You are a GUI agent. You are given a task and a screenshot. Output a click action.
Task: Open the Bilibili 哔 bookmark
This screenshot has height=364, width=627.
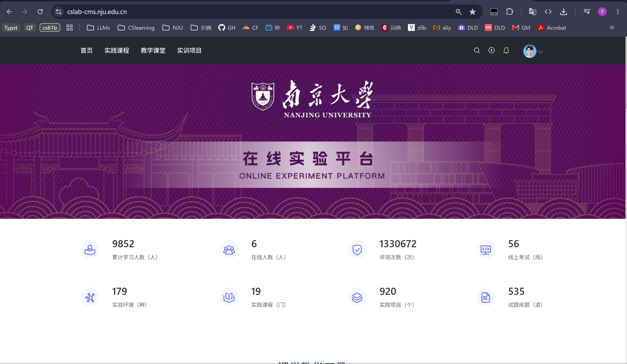pos(273,28)
